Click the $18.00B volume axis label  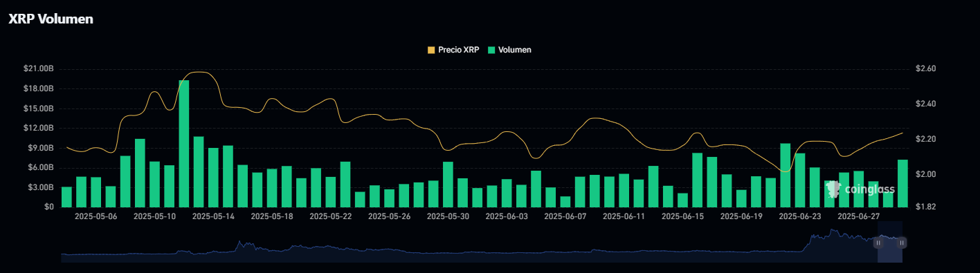(x=38, y=88)
